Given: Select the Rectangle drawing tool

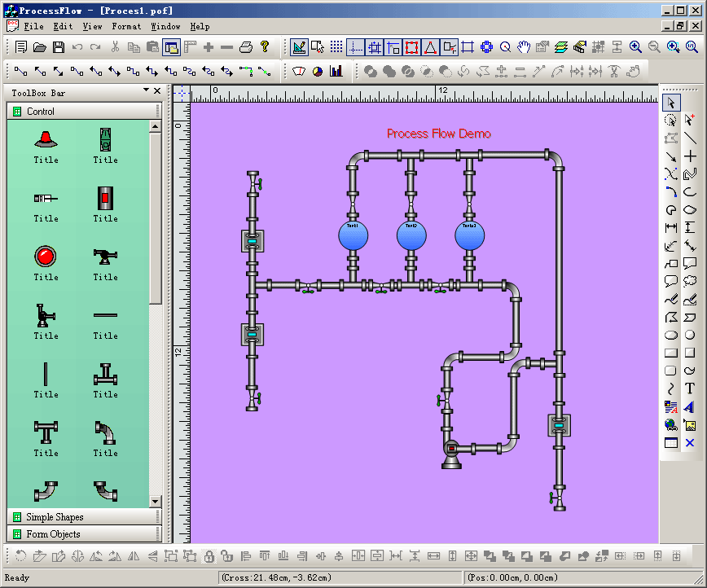Looking at the screenshot, I should (671, 353).
